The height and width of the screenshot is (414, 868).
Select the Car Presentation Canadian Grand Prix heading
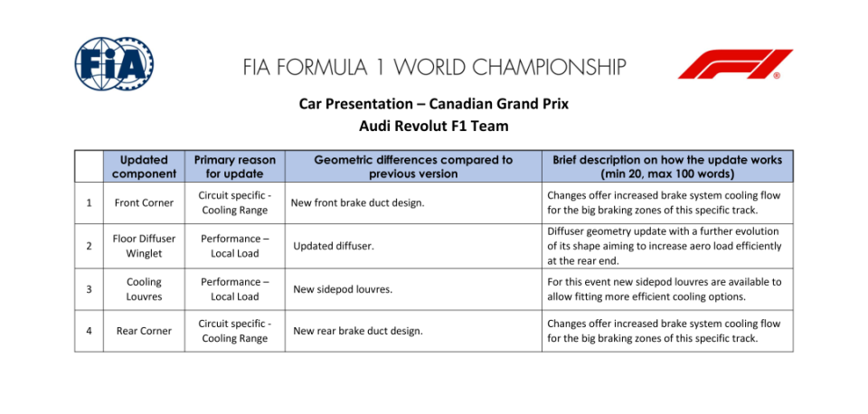pos(433,104)
